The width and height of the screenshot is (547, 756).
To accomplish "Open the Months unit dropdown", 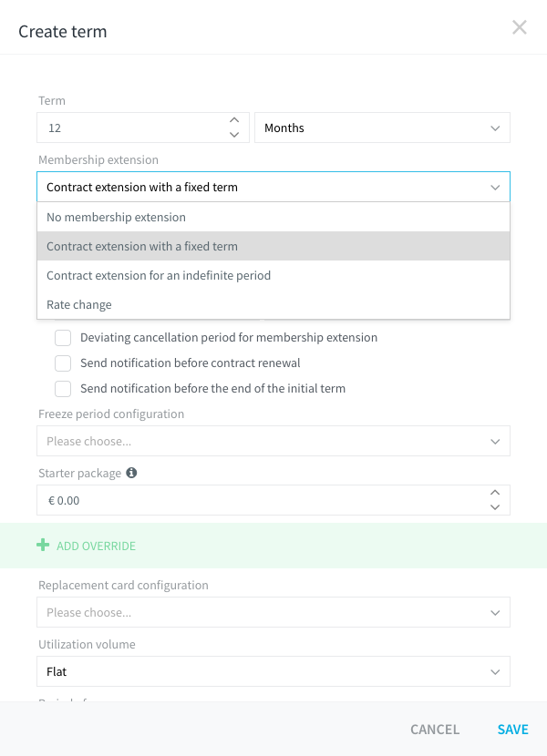I will coord(382,128).
